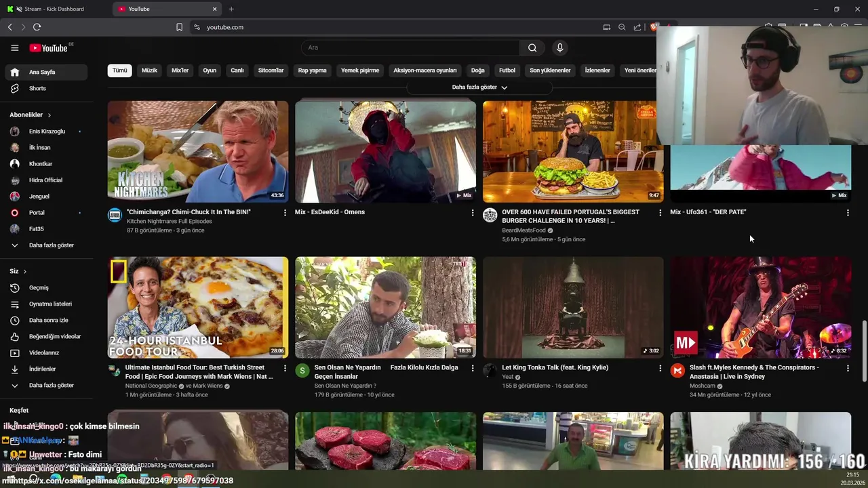Open more options for Let King Tonka Talk
This screenshot has width=868, height=488.
point(660,368)
